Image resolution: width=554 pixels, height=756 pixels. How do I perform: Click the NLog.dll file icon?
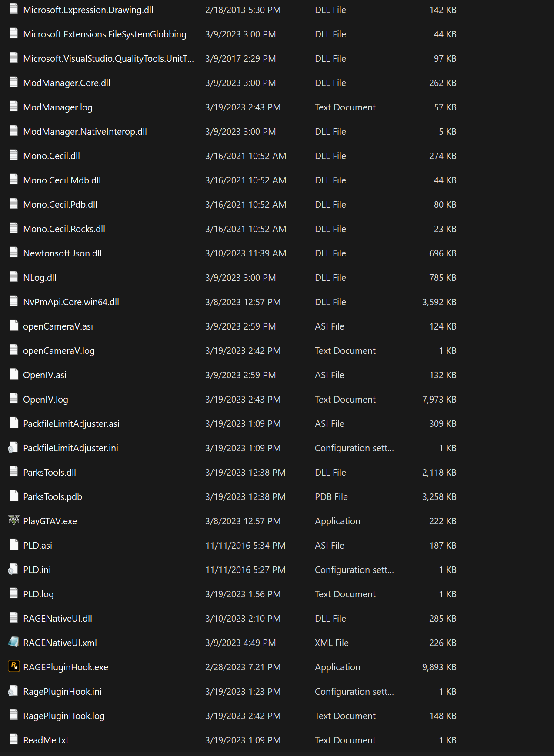click(14, 277)
